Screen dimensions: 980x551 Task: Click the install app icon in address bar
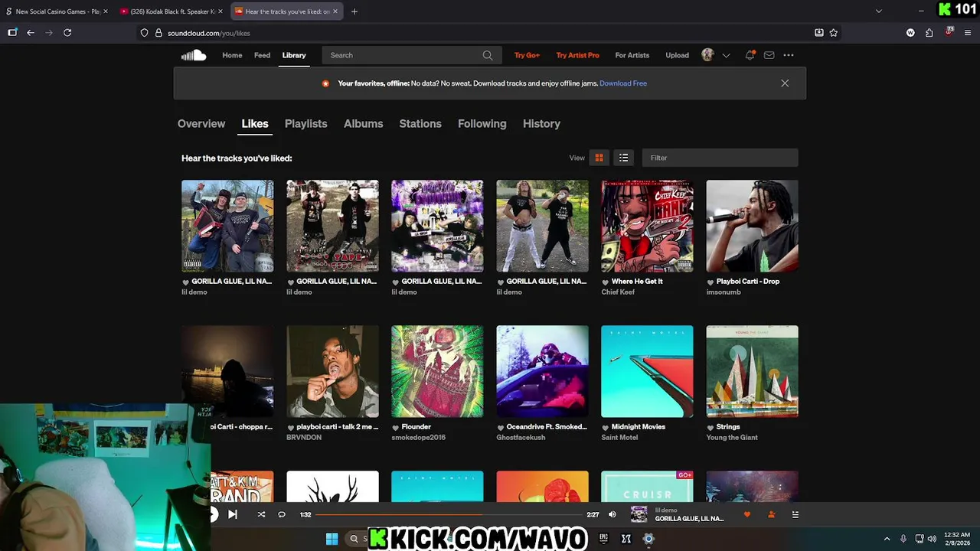click(818, 33)
